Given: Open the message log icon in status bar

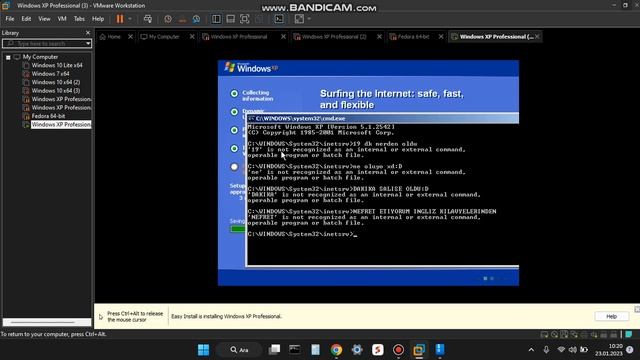Looking at the screenshot, I should click(629, 334).
